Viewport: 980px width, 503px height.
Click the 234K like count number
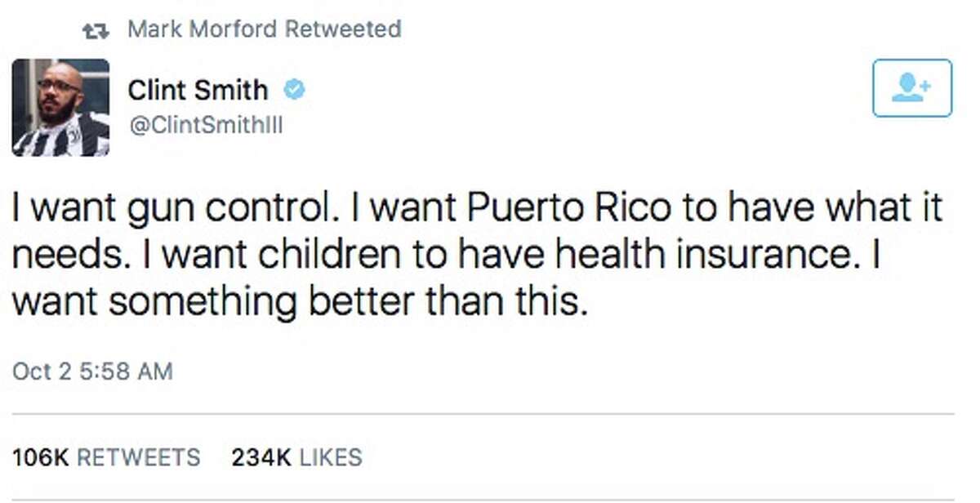261,457
